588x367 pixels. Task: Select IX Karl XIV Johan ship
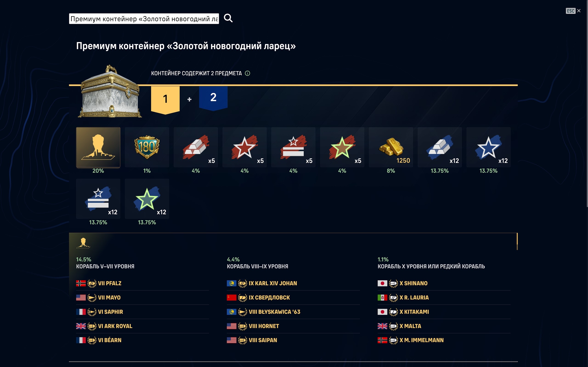[x=273, y=283]
